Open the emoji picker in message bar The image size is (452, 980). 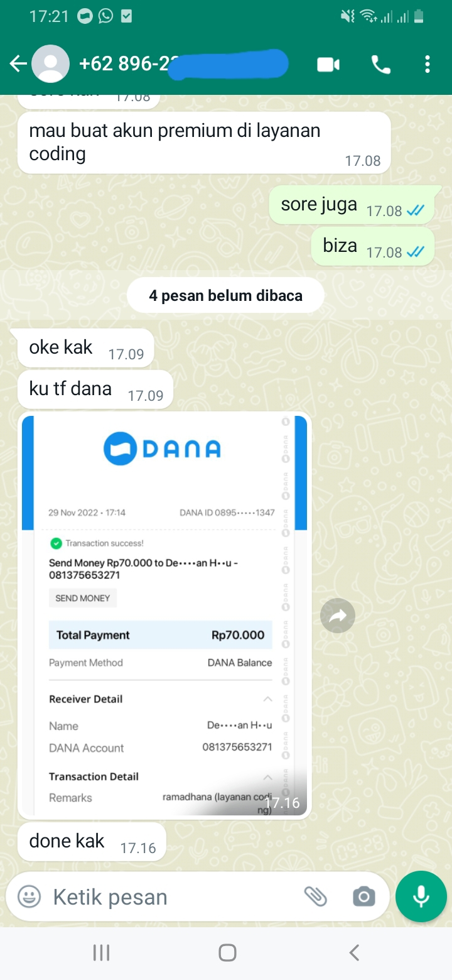[29, 896]
